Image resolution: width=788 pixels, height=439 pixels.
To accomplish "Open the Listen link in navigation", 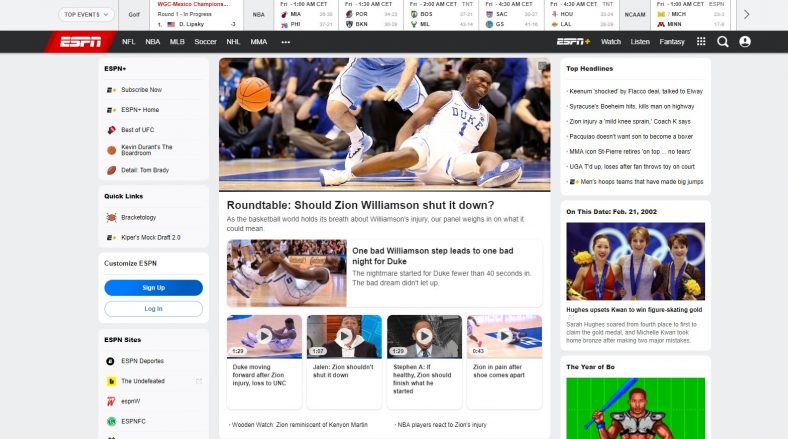I will 640,42.
